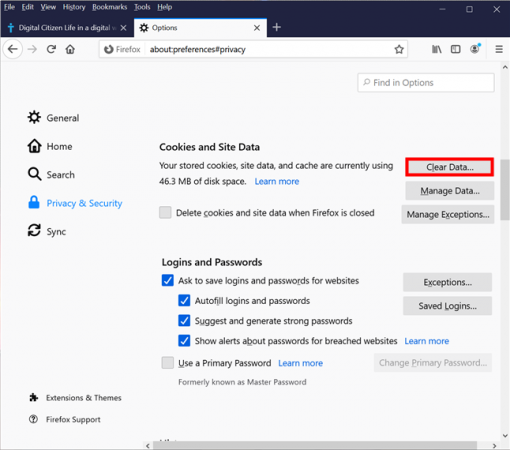The height and width of the screenshot is (450, 510).
Task: Click Change Primary Password button
Action: [433, 363]
